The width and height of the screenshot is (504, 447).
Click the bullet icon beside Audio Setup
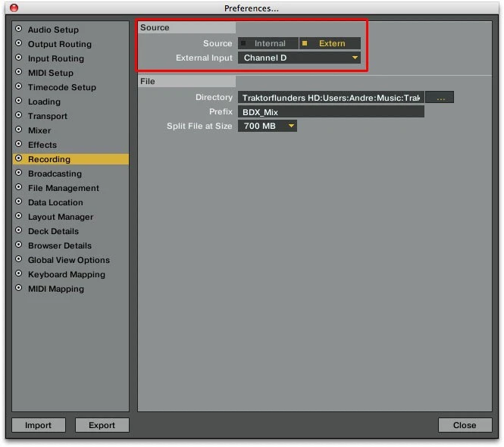click(18, 30)
